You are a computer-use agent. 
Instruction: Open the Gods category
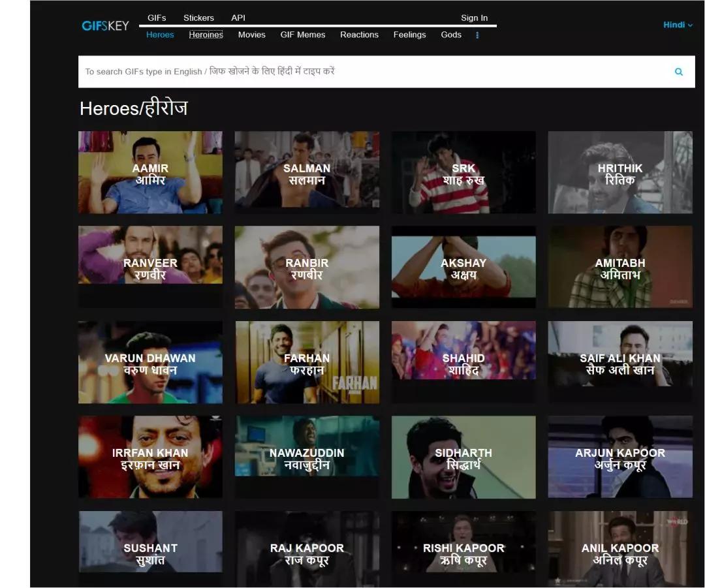pos(451,35)
